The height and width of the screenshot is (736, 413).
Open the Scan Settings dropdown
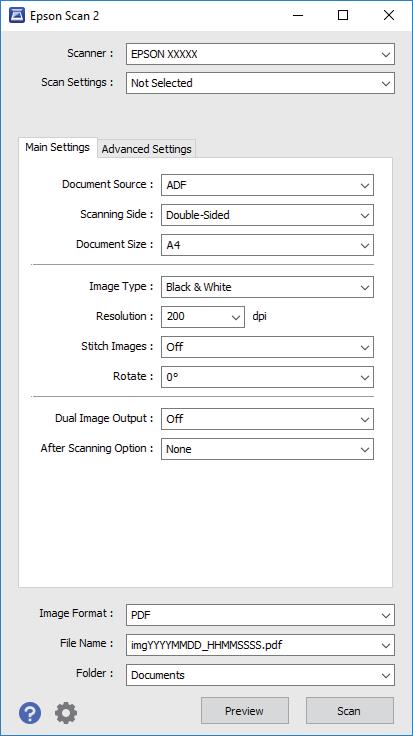tap(260, 83)
